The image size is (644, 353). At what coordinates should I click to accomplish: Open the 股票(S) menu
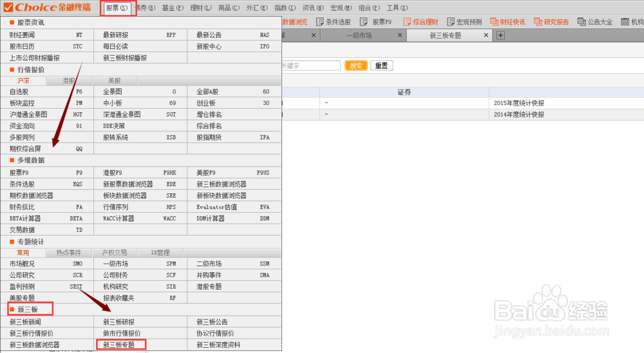117,8
